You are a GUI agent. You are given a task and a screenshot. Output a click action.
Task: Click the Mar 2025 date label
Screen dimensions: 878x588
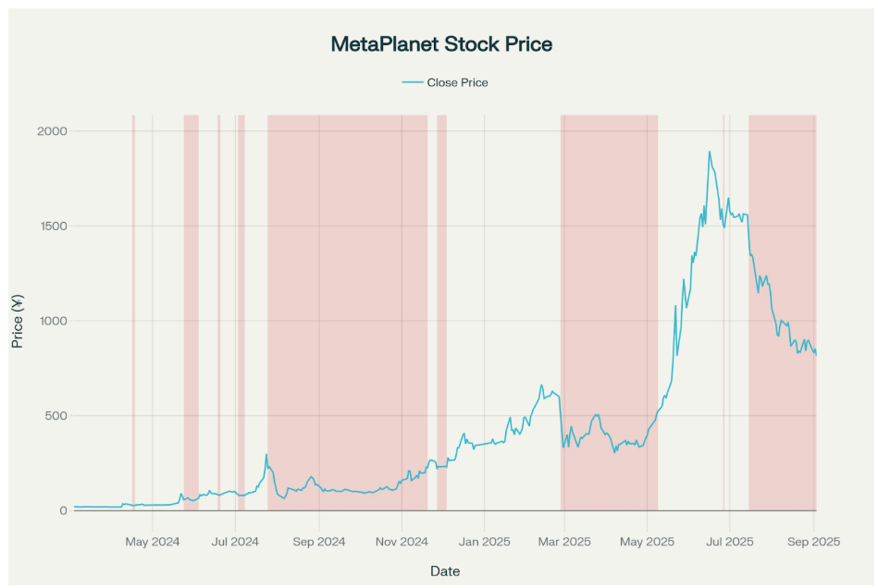click(563, 542)
